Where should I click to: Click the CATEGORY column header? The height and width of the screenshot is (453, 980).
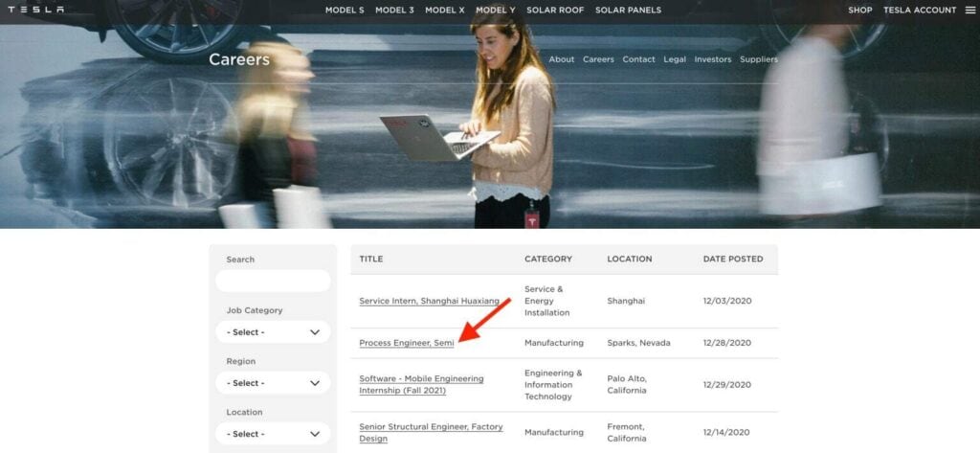[x=548, y=259]
